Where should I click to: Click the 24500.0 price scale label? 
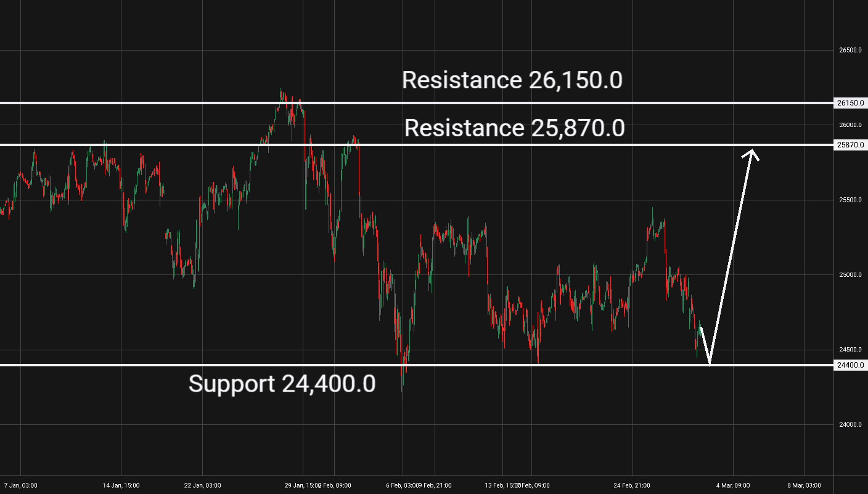coord(850,350)
